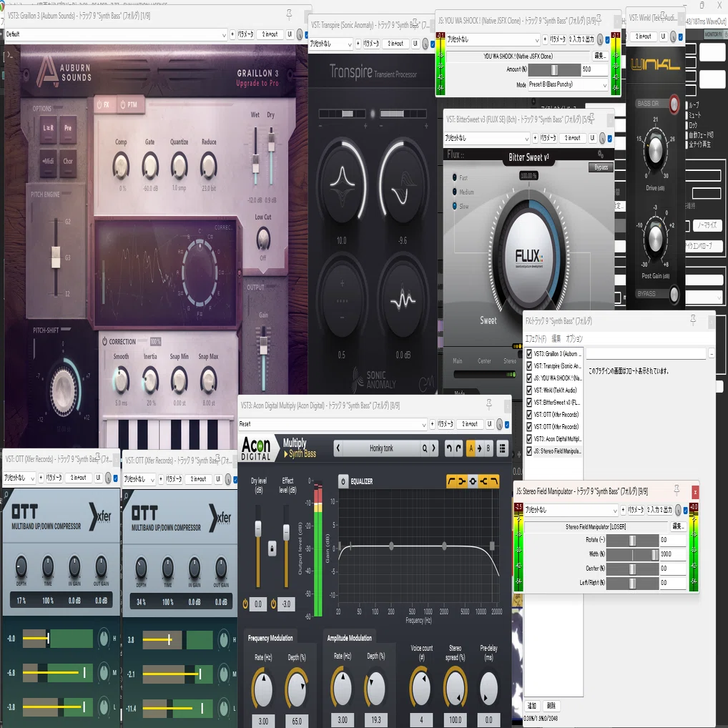Click the Rotate slider in Stereo Field Manipulator

coord(632,540)
